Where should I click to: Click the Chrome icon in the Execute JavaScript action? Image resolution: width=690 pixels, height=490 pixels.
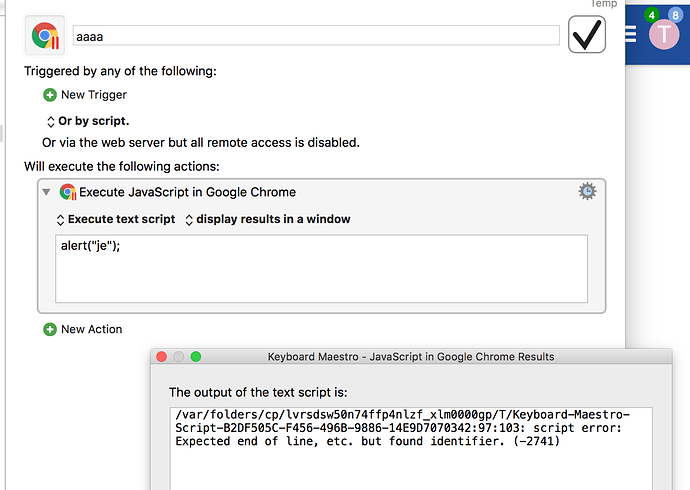coord(68,192)
